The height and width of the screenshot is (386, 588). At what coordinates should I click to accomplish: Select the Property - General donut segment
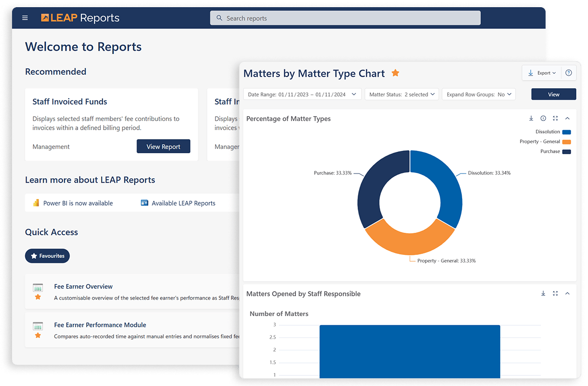click(410, 244)
